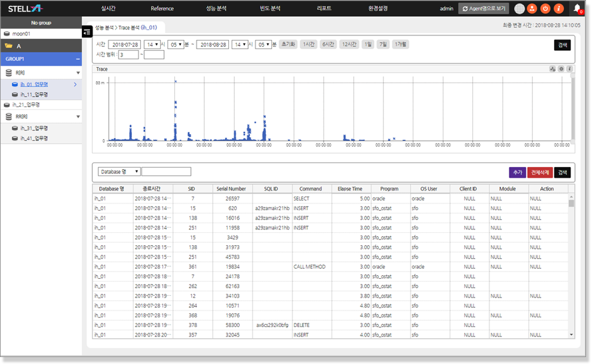
Task: Click the ih_11 database icon
Action: click(15, 95)
